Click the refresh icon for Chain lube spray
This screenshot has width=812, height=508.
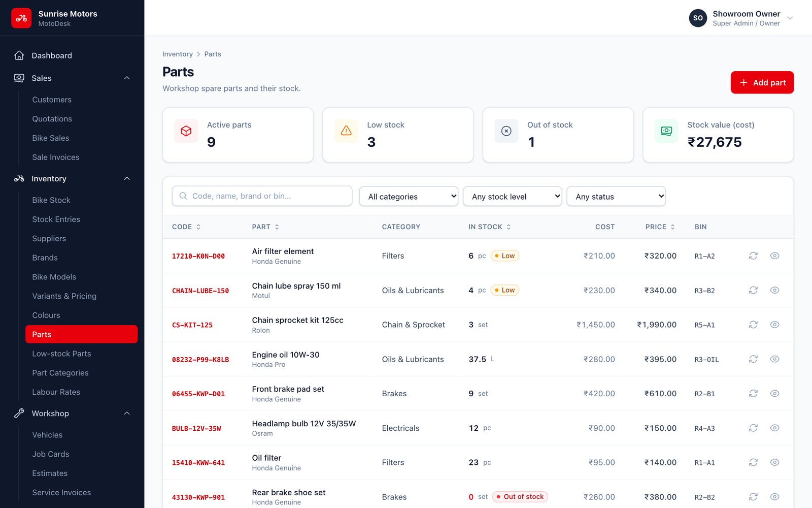tap(753, 290)
